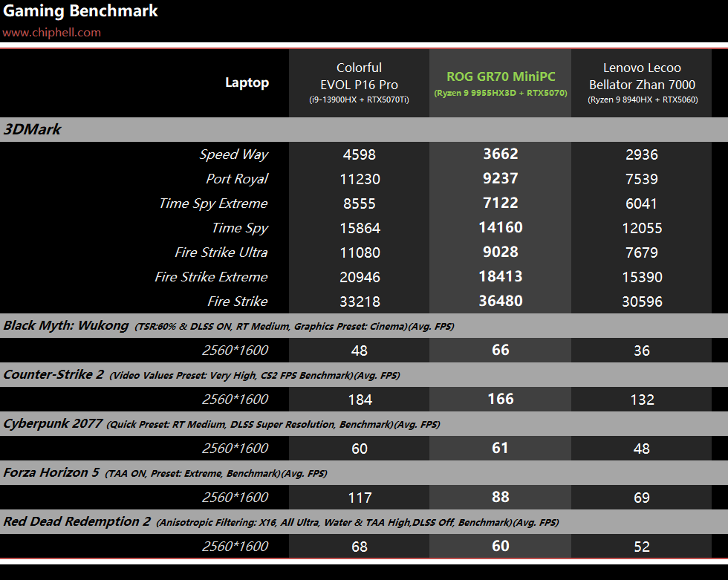
Task: Click the Fire Strike Extreme row label
Action: click(x=211, y=277)
